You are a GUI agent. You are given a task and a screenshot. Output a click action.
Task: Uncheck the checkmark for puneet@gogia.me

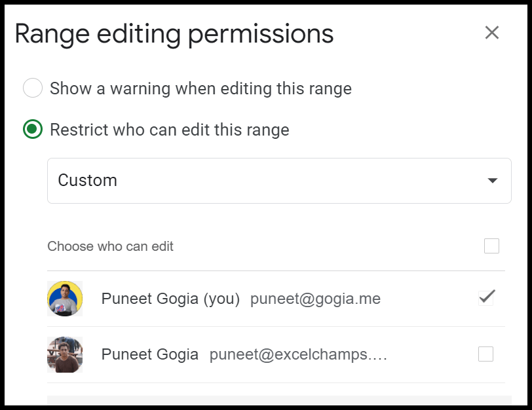[486, 298]
